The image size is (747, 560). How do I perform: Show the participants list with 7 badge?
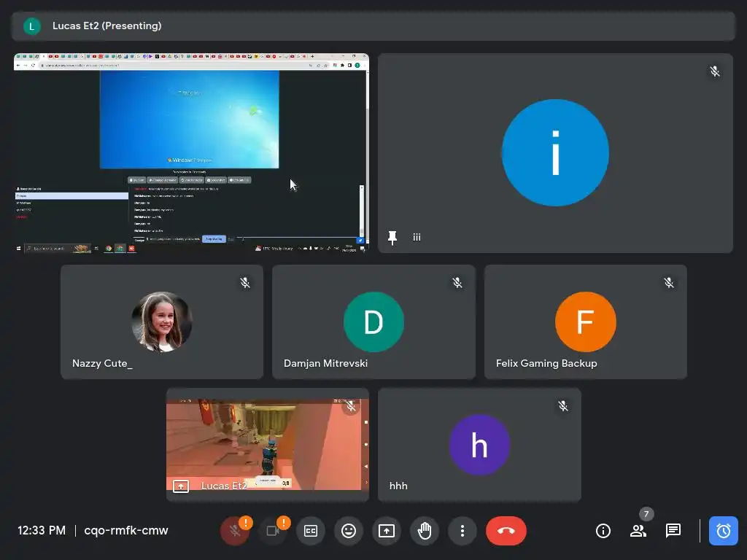tap(638, 531)
